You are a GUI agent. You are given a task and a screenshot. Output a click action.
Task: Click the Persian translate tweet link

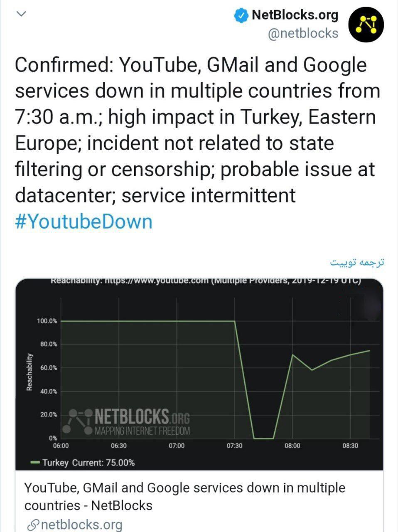(357, 263)
